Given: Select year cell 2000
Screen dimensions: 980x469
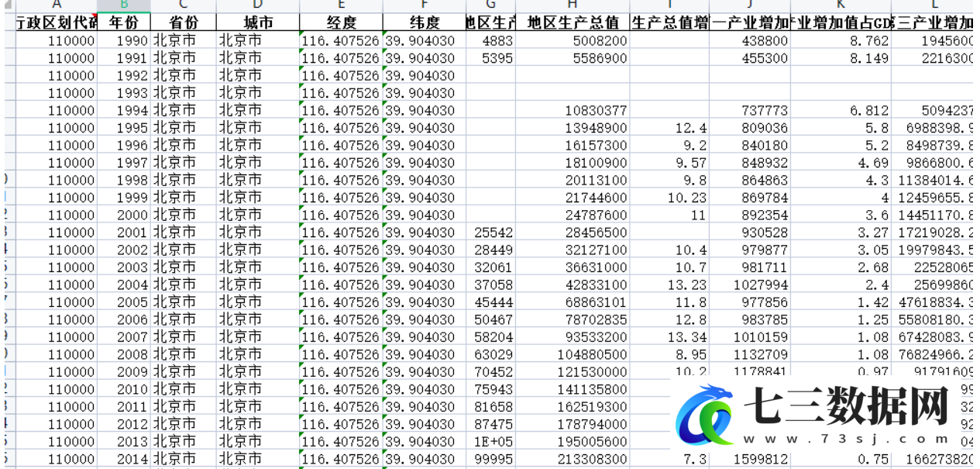Looking at the screenshot, I should pos(124,215).
